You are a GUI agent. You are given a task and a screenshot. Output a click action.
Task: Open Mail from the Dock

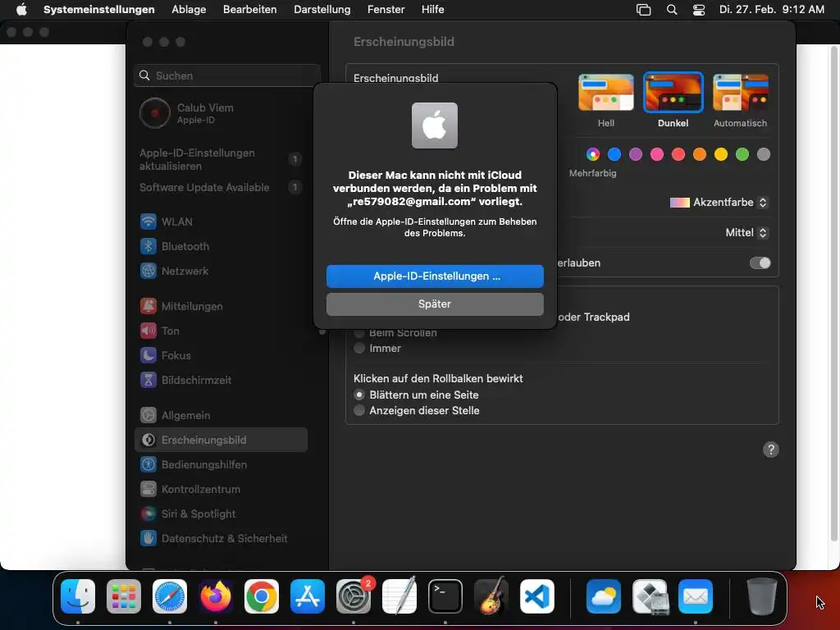tap(696, 596)
